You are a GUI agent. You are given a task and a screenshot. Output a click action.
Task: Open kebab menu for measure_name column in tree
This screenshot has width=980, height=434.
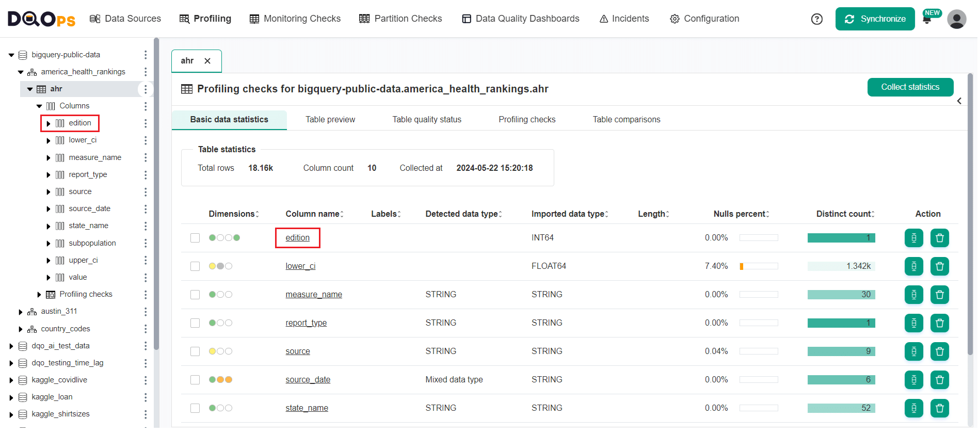pyautogui.click(x=146, y=157)
